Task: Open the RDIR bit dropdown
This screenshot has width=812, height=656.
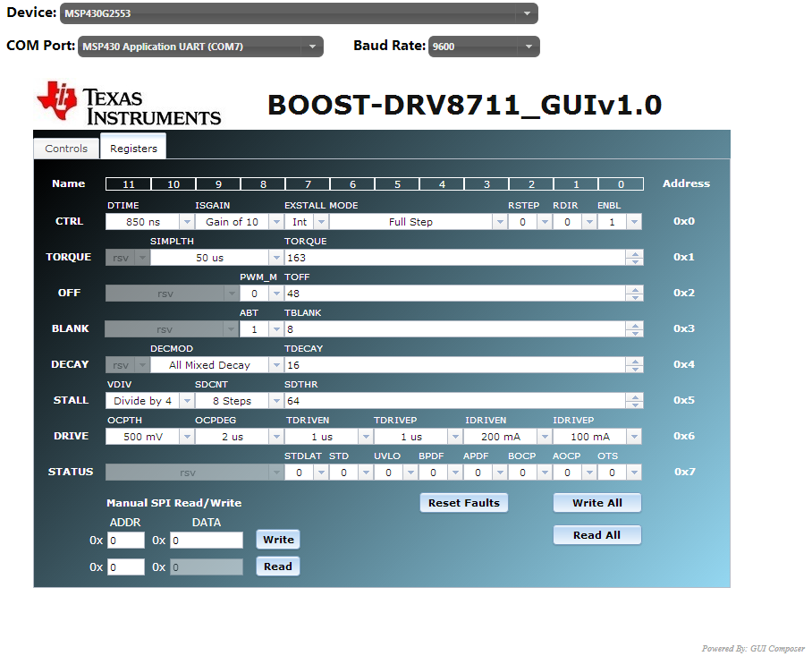Action: click(x=574, y=222)
